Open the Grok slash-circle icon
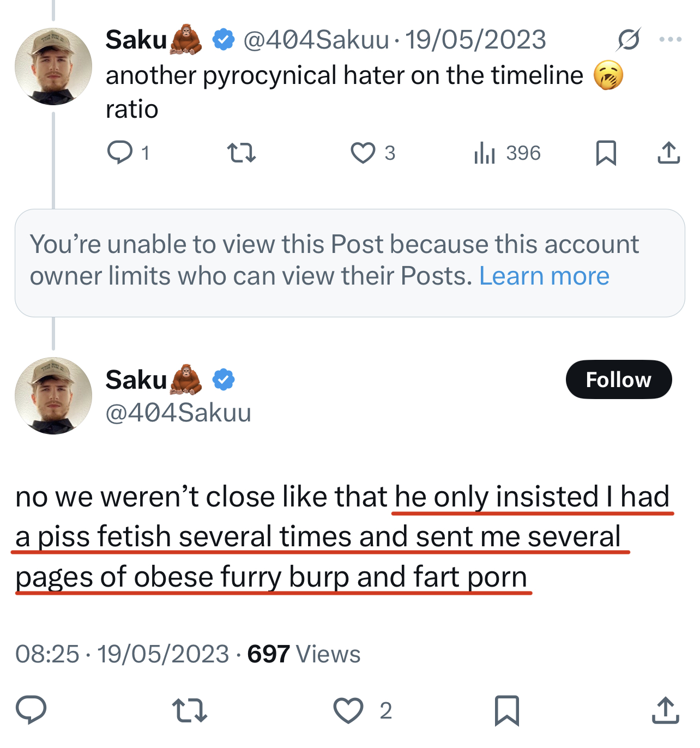The height and width of the screenshot is (748, 700). tap(629, 39)
